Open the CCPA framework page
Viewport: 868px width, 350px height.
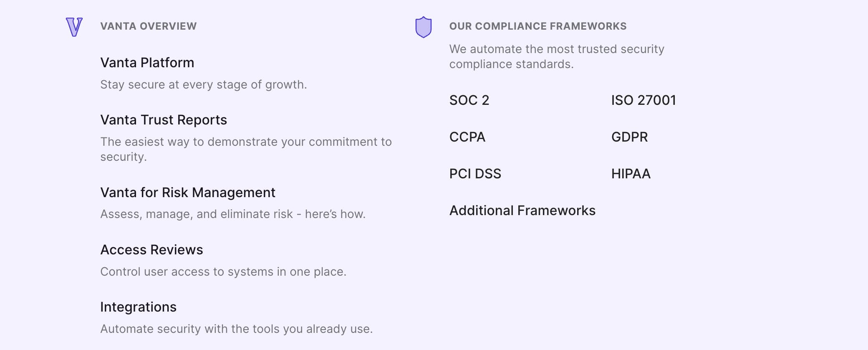pyautogui.click(x=467, y=137)
